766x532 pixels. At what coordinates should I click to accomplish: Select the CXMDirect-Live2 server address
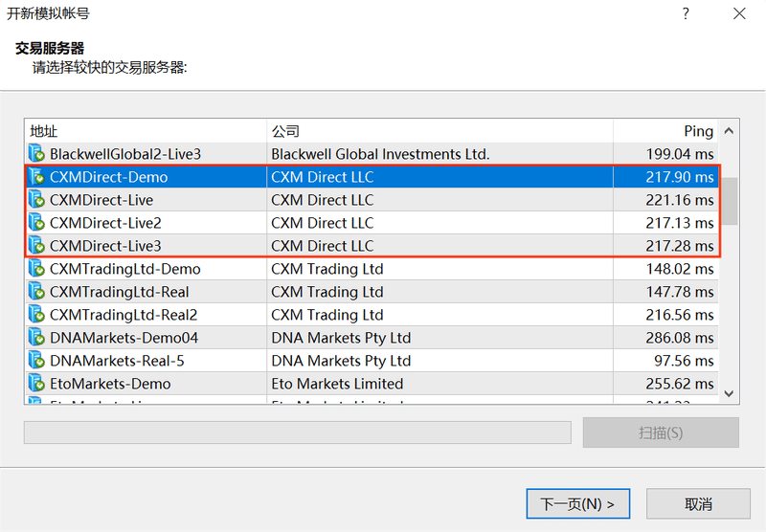pos(105,223)
